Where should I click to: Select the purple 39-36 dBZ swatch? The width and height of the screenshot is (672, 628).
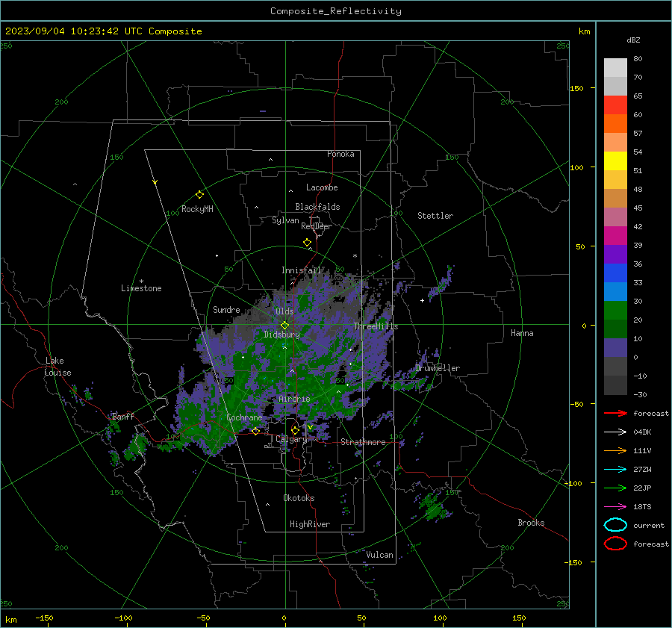click(615, 254)
